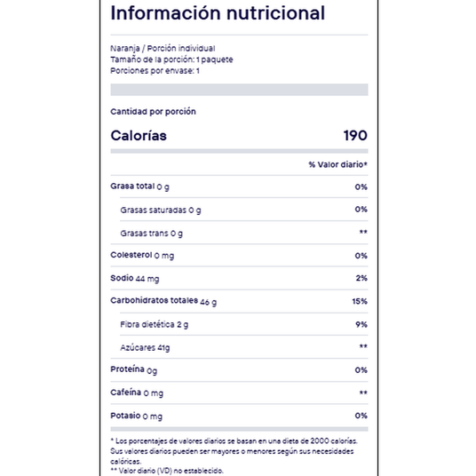Select the Cantidad por porción label
Image resolution: width=476 pixels, height=476 pixels.
(x=153, y=112)
